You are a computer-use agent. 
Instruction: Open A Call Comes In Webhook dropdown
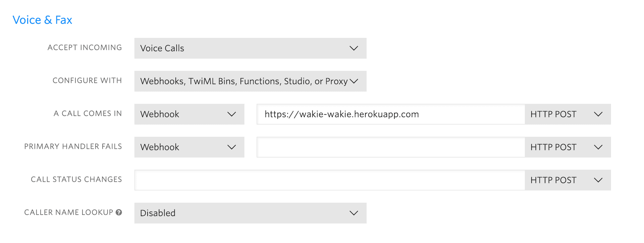click(189, 114)
